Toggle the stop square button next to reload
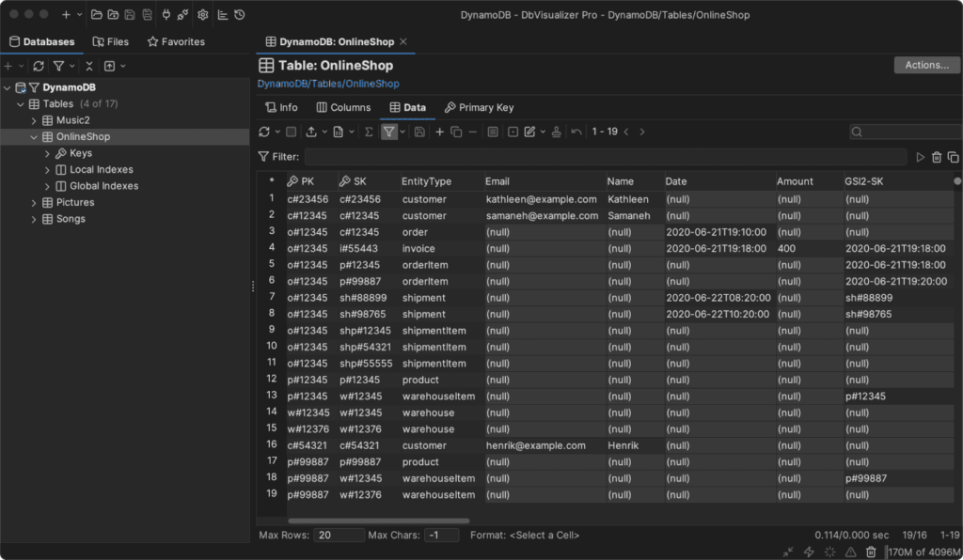 tap(292, 132)
